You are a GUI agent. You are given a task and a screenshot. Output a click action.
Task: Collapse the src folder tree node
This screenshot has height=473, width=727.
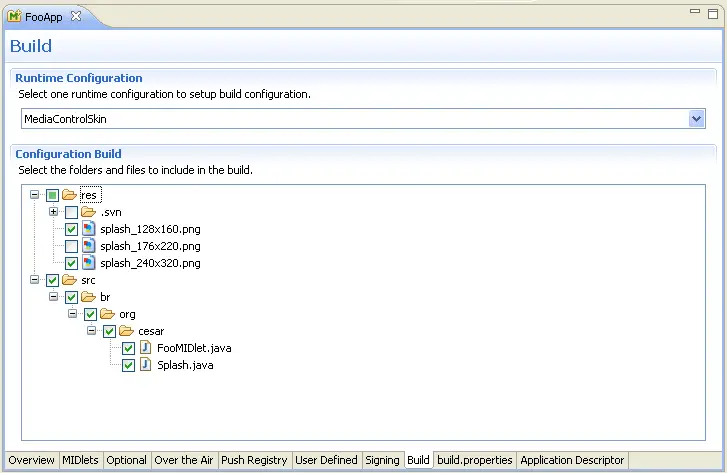click(x=35, y=280)
